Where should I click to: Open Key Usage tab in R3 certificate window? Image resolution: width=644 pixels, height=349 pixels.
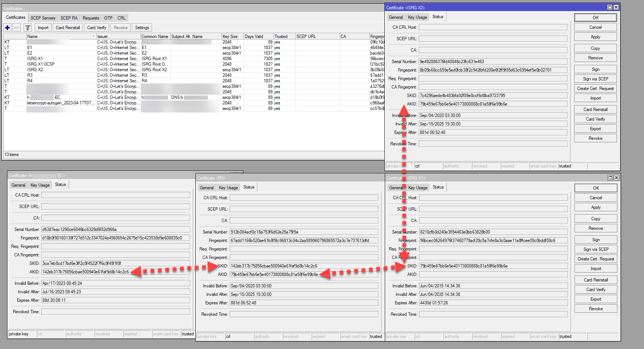click(229, 188)
